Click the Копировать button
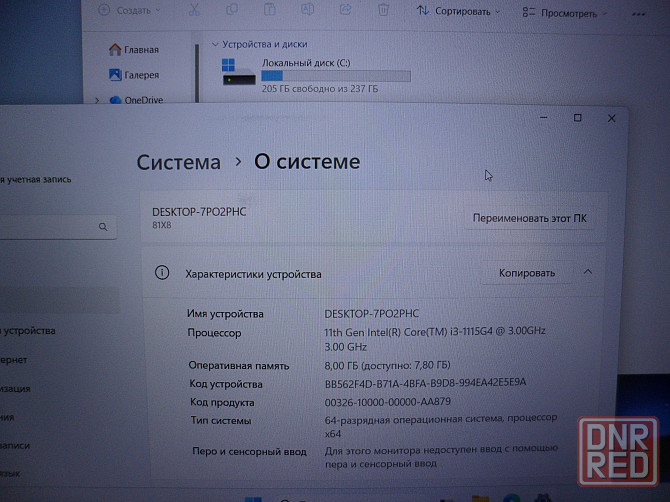The image size is (670, 502). coord(527,273)
